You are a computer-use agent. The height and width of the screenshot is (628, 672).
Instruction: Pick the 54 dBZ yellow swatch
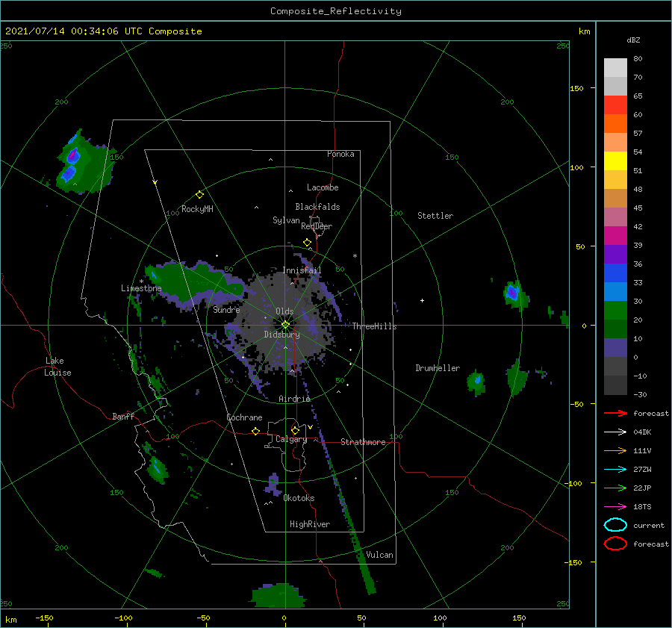615,161
